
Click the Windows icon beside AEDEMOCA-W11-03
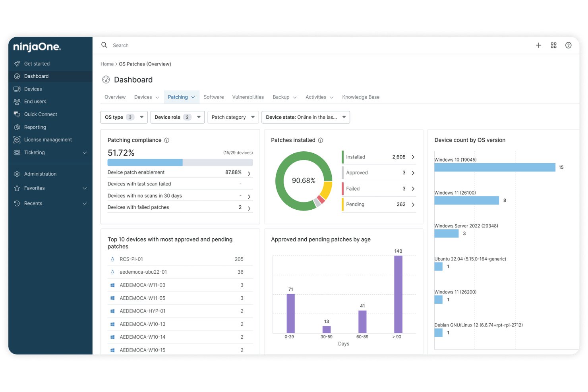(x=112, y=285)
